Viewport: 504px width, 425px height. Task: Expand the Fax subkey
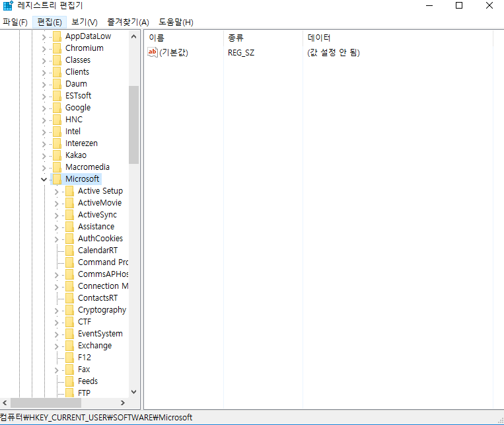coord(57,370)
